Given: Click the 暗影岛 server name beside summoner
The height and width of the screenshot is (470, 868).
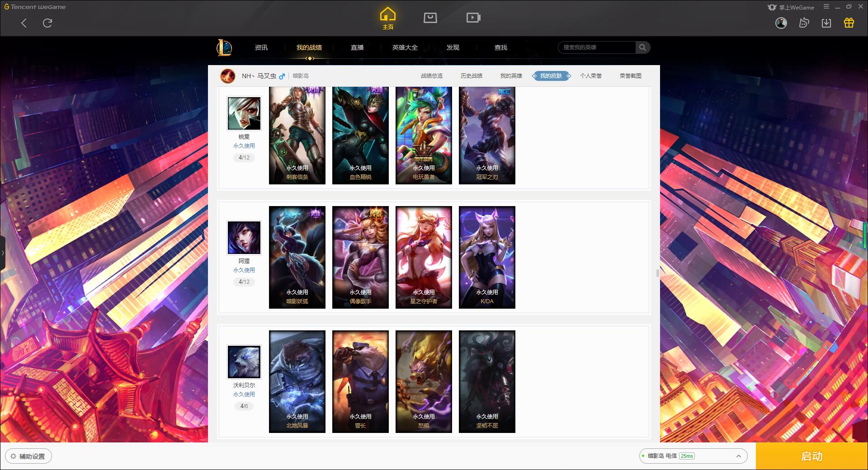Looking at the screenshot, I should coord(301,76).
